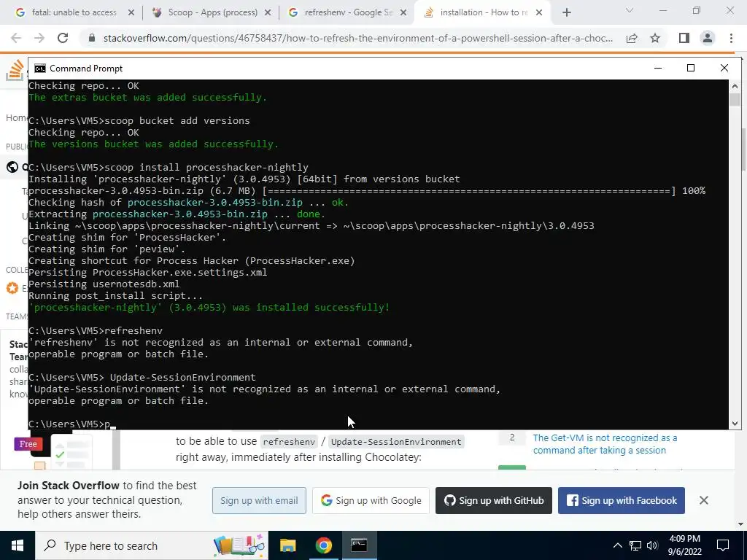Viewport: 747px width, 560px height.
Task: Maximize the Command Prompt window
Action: coord(691,68)
